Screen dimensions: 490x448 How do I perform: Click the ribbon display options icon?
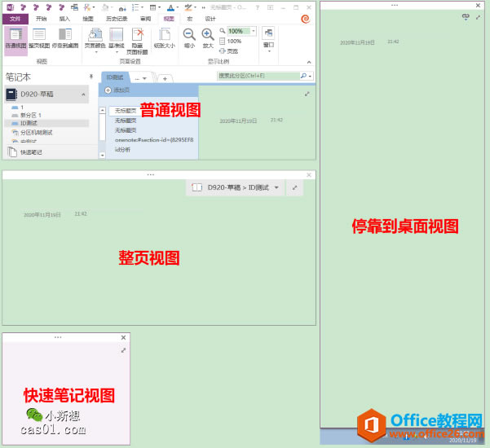coord(271,7)
